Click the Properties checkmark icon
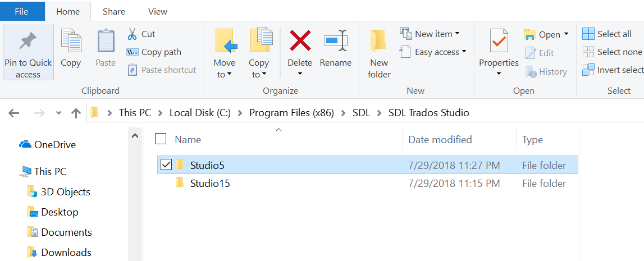Screen dimensions: 644x261 (x=499, y=40)
